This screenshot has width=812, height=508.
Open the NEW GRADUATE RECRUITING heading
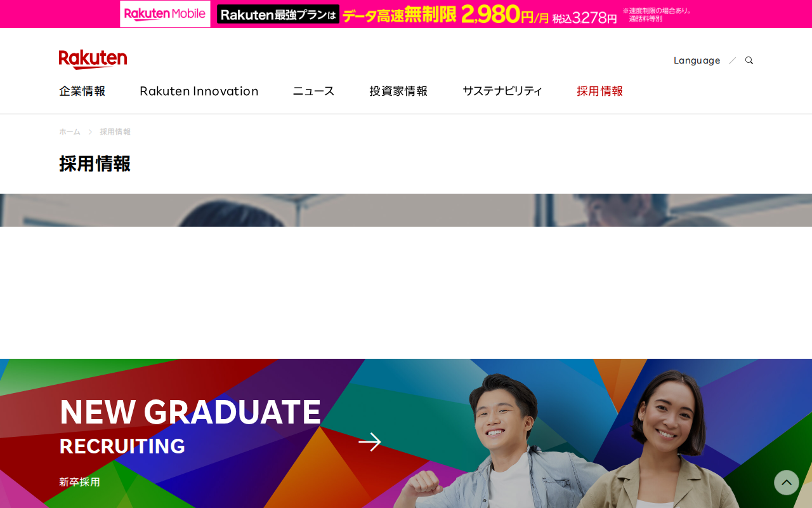pyautogui.click(x=190, y=426)
